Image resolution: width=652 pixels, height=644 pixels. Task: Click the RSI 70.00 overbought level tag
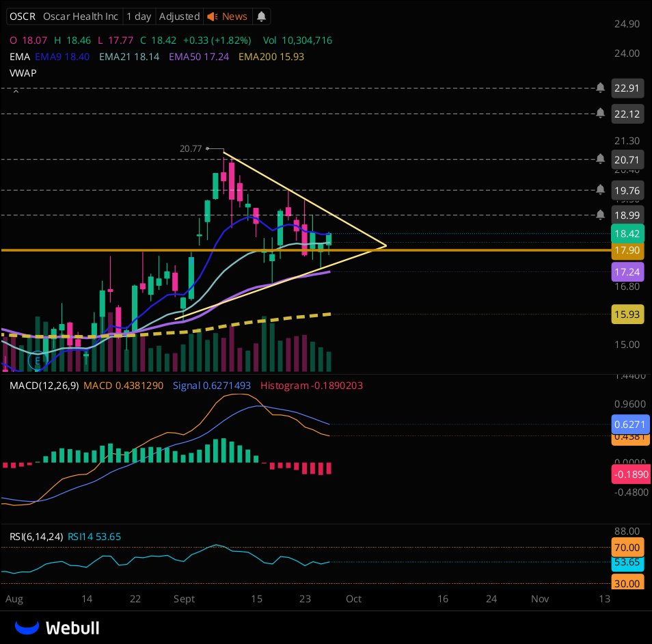627,548
